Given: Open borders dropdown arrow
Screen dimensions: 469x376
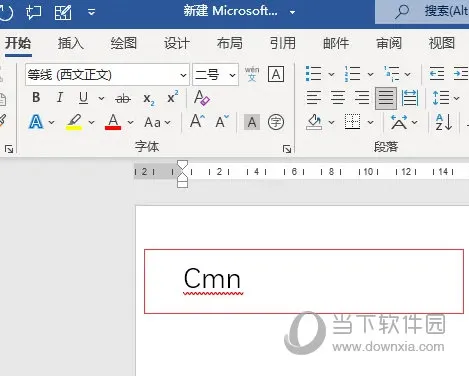Looking at the screenshot, I should pyautogui.click(x=370, y=122).
